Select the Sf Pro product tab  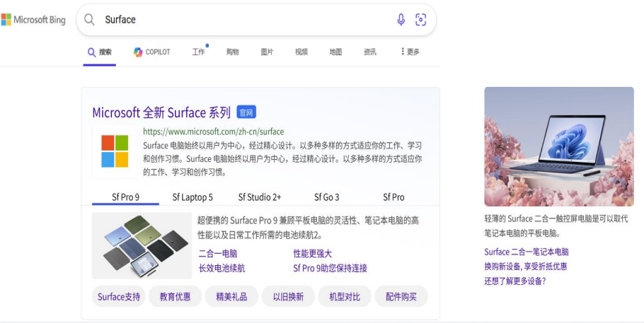(x=393, y=197)
